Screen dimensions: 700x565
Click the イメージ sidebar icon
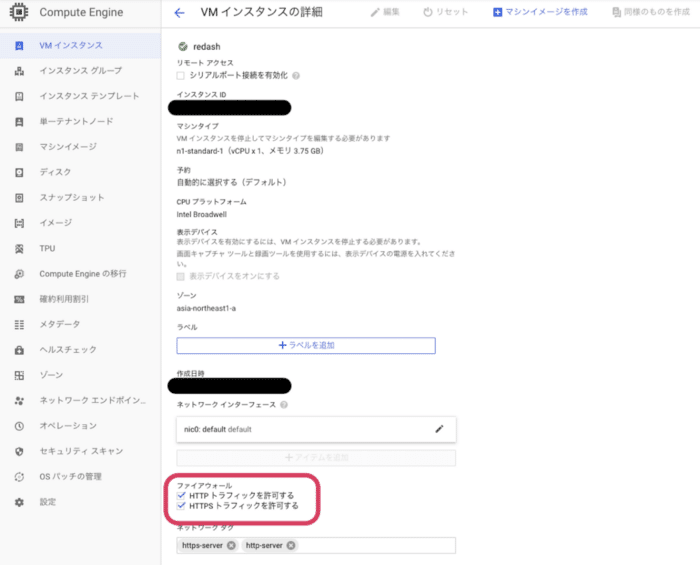click(19, 223)
